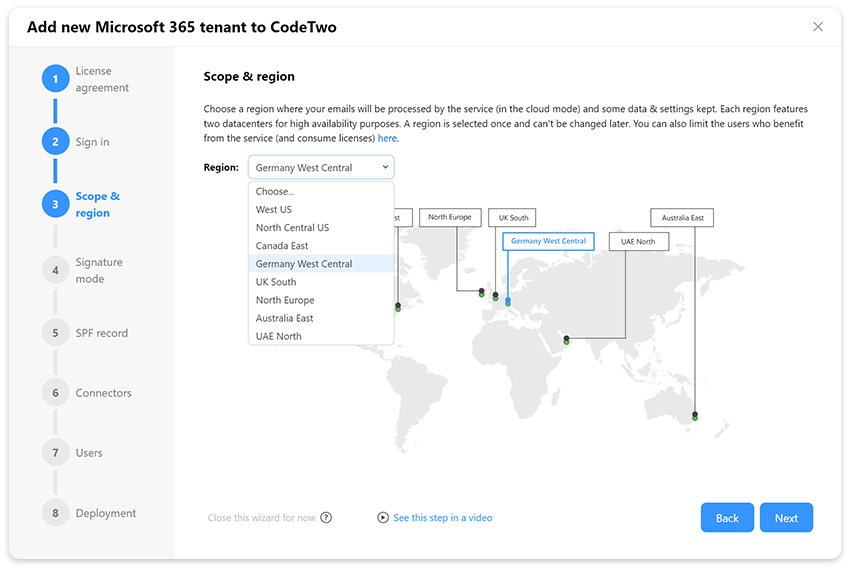Click the step 8 Deployment circle

tap(55, 513)
